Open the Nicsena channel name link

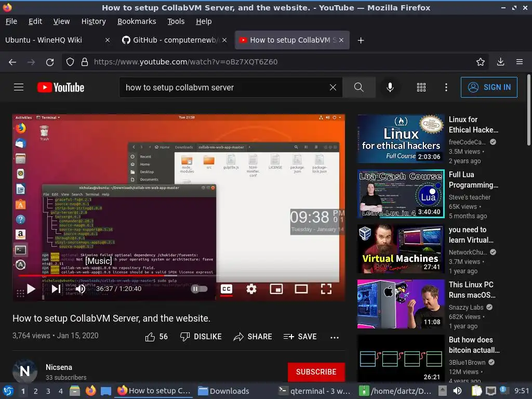pyautogui.click(x=59, y=367)
